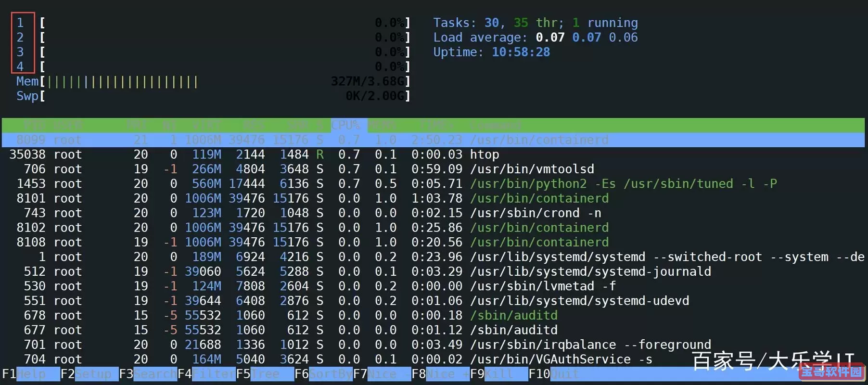Click F8 Nice + to raise niceness

click(x=441, y=374)
